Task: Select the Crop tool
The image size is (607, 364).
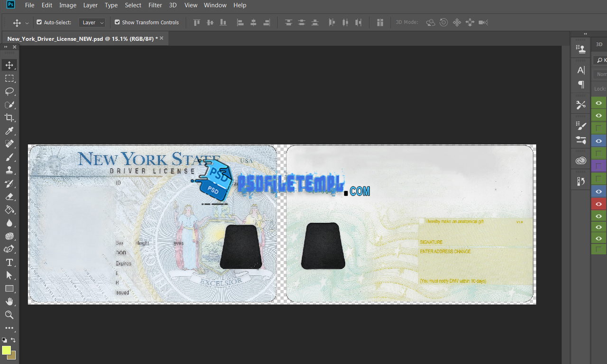Action: click(x=9, y=118)
